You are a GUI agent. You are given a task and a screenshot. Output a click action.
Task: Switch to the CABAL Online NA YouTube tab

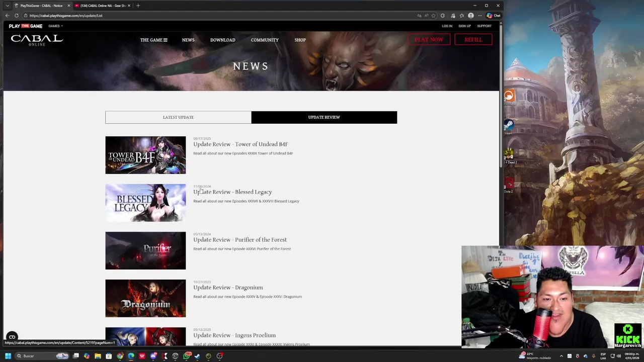(x=102, y=6)
